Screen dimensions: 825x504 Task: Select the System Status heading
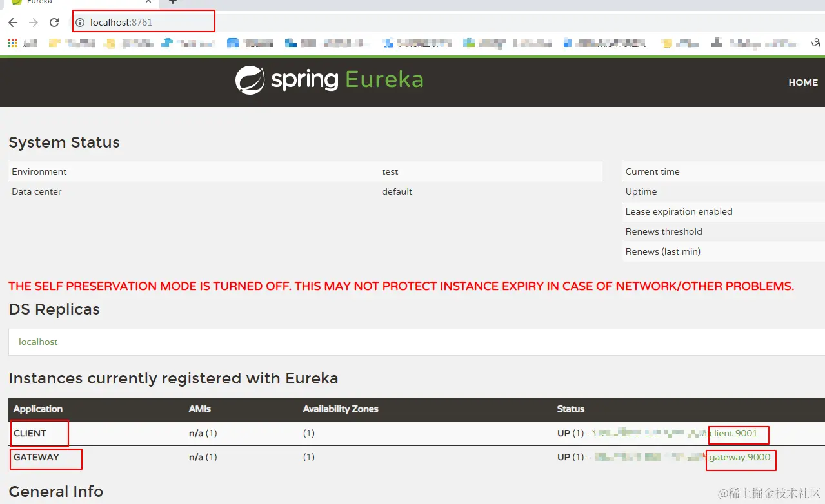coord(64,142)
